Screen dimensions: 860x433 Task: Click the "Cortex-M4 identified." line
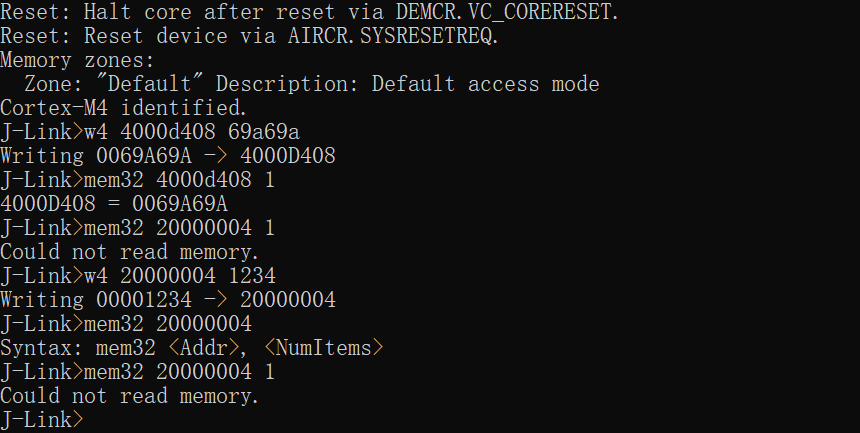click(x=123, y=108)
